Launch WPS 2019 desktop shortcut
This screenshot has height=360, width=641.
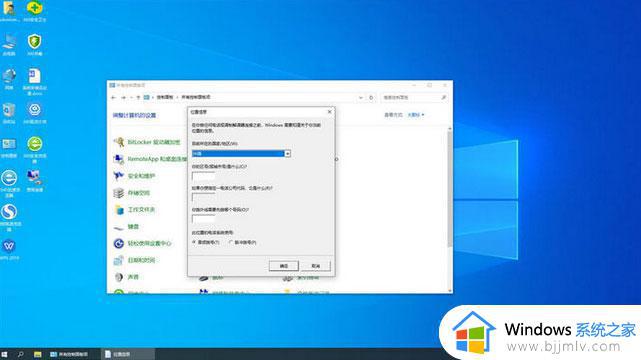(x=9, y=250)
